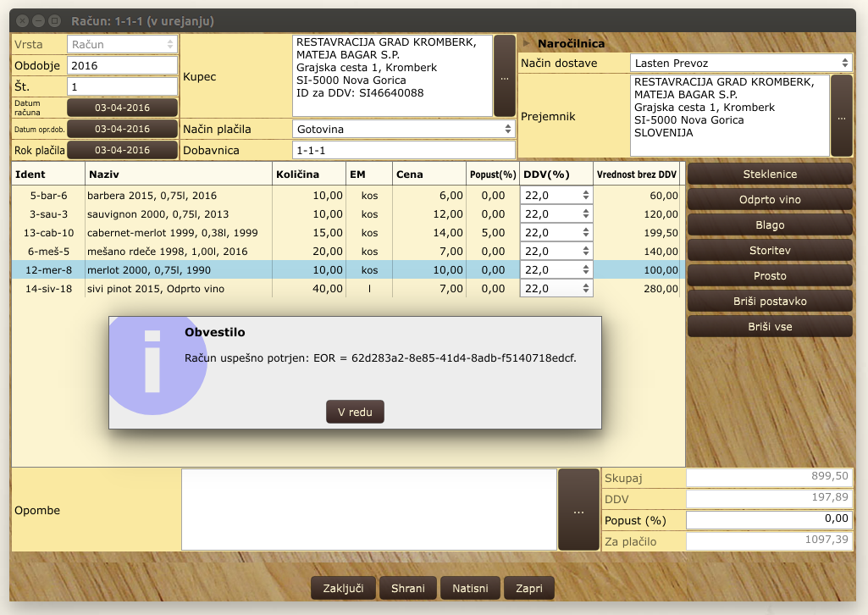Click the ellipsis button beside Opombe
The image size is (868, 615).
coord(578,510)
